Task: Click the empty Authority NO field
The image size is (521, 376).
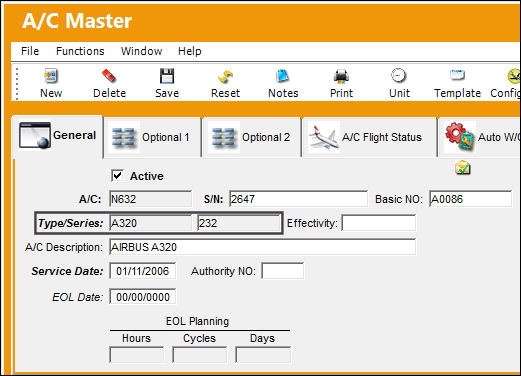Action: (x=283, y=271)
